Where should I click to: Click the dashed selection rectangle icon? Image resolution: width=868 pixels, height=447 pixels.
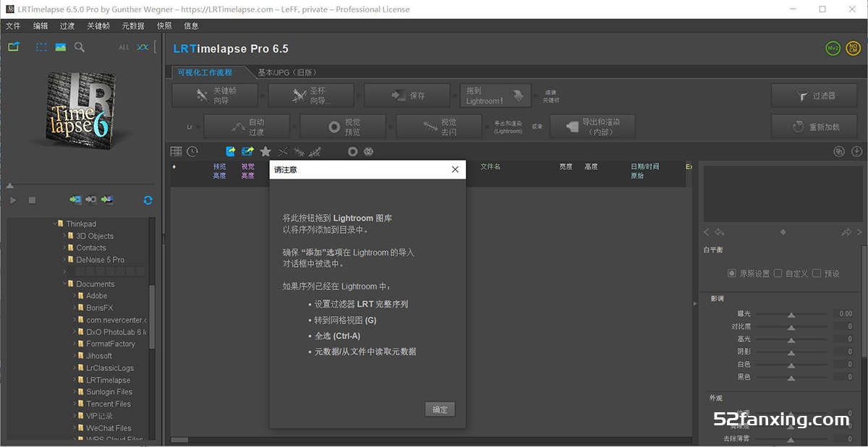coord(42,47)
